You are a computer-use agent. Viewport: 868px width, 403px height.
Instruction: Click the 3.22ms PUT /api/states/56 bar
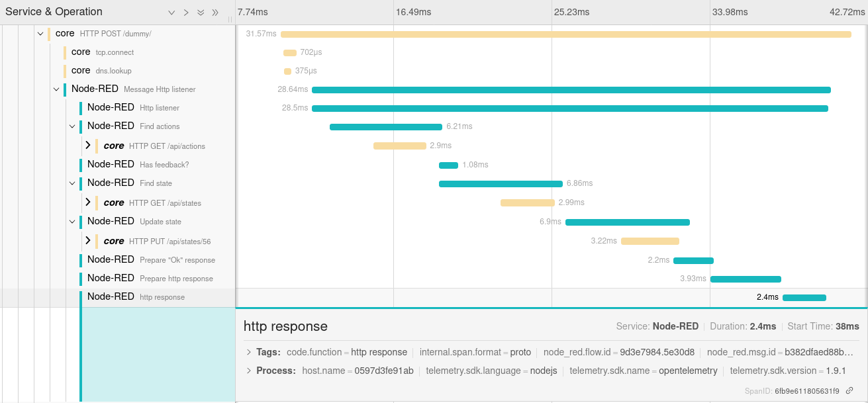650,241
